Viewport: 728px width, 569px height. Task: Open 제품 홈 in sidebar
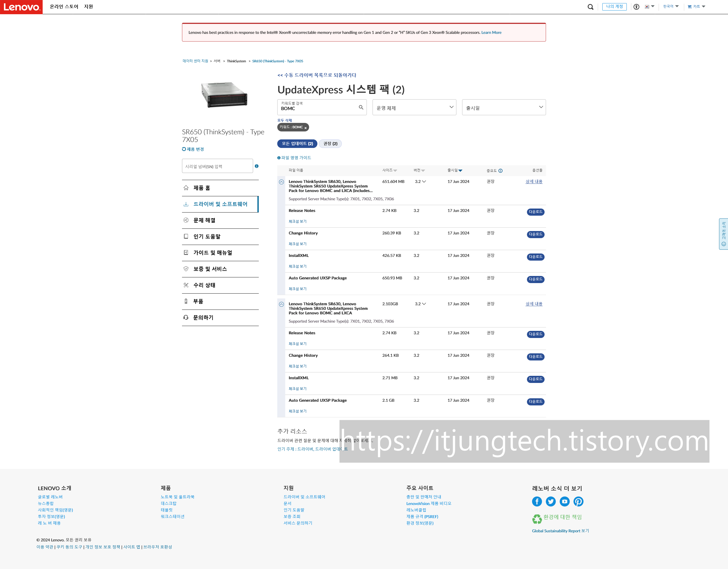point(220,188)
